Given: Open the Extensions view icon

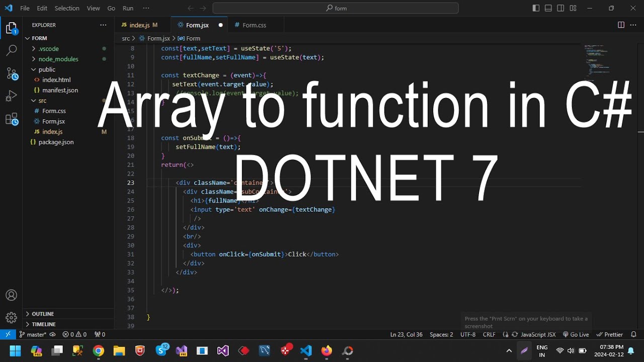Looking at the screenshot, I should pos(11,119).
